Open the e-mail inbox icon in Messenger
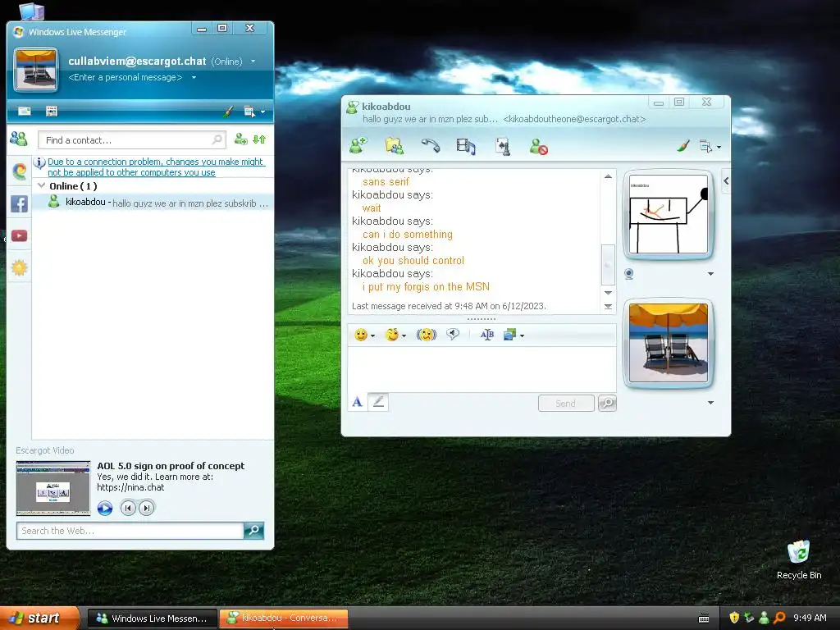 coord(24,111)
